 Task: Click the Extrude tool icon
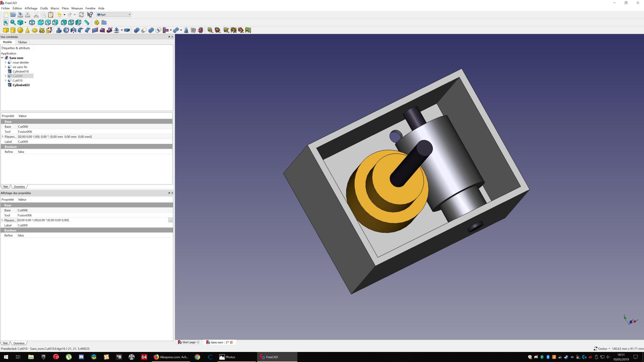click(59, 30)
